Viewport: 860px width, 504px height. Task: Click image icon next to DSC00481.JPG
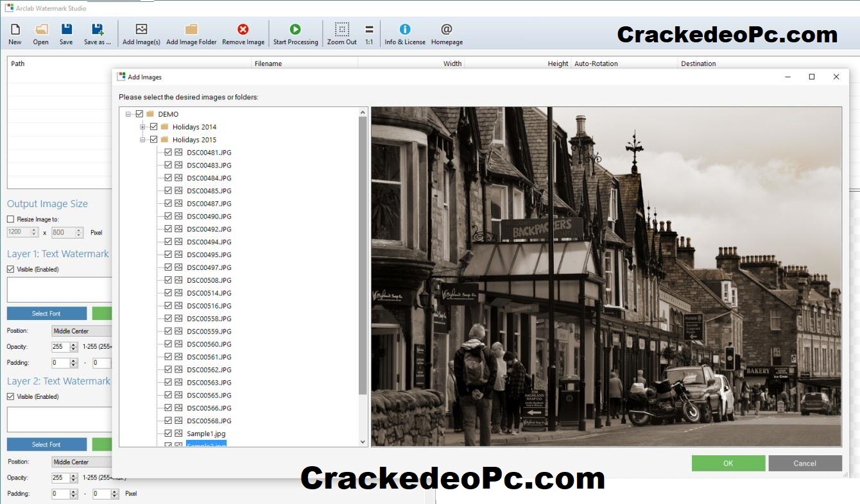[178, 153]
